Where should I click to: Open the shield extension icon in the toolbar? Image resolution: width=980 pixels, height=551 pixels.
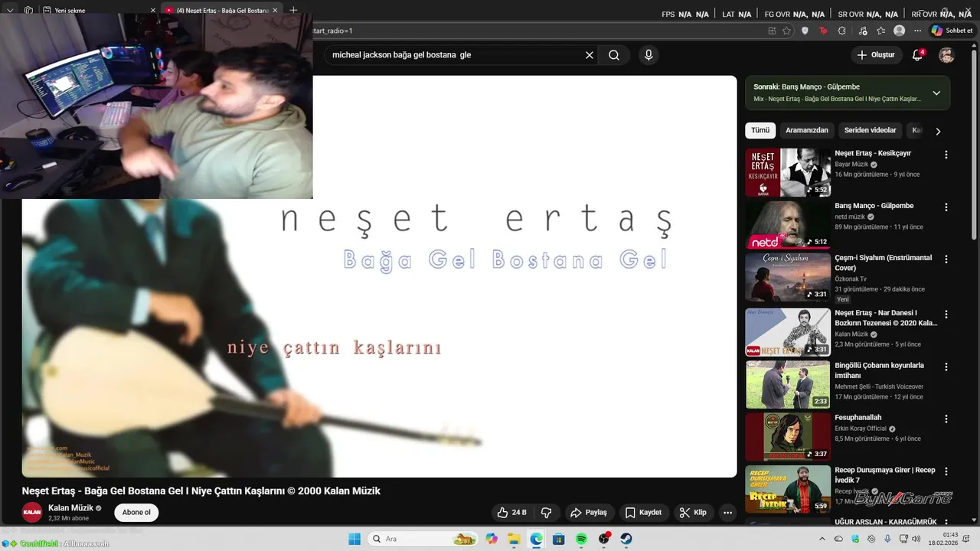805,31
